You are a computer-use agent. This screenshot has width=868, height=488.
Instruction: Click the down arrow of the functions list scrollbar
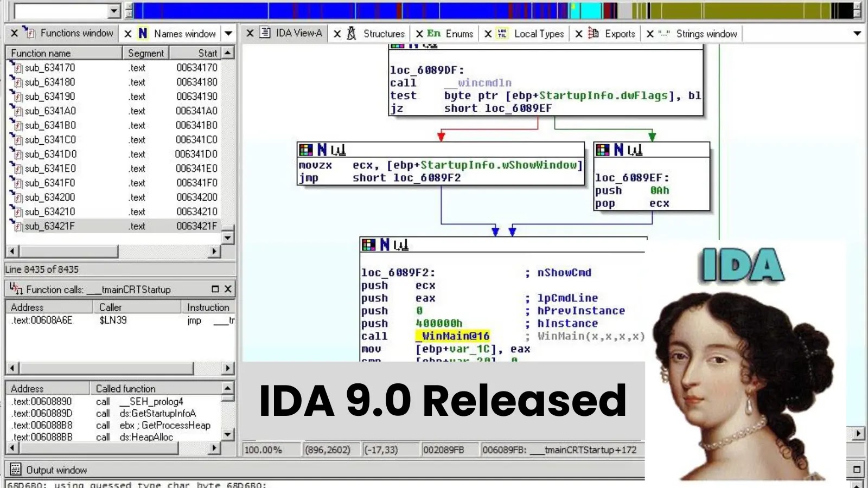coord(228,237)
